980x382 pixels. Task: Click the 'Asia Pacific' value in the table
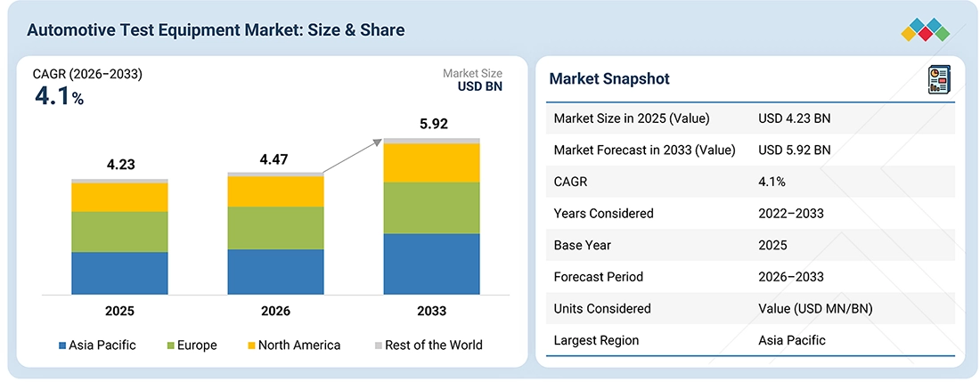tap(792, 340)
